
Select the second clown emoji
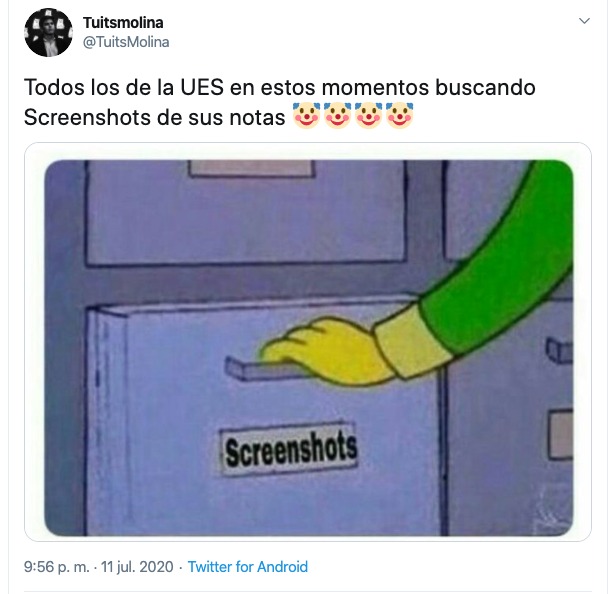pos(338,116)
